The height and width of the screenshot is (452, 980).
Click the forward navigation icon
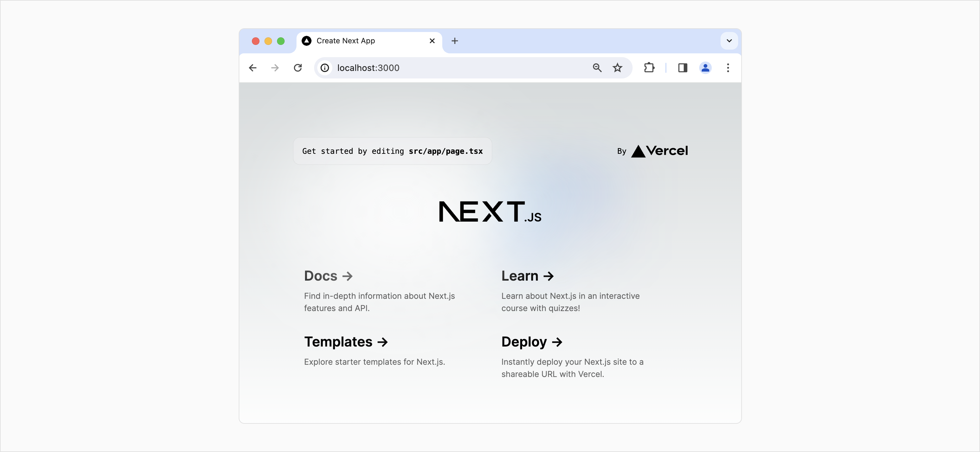[x=275, y=68]
